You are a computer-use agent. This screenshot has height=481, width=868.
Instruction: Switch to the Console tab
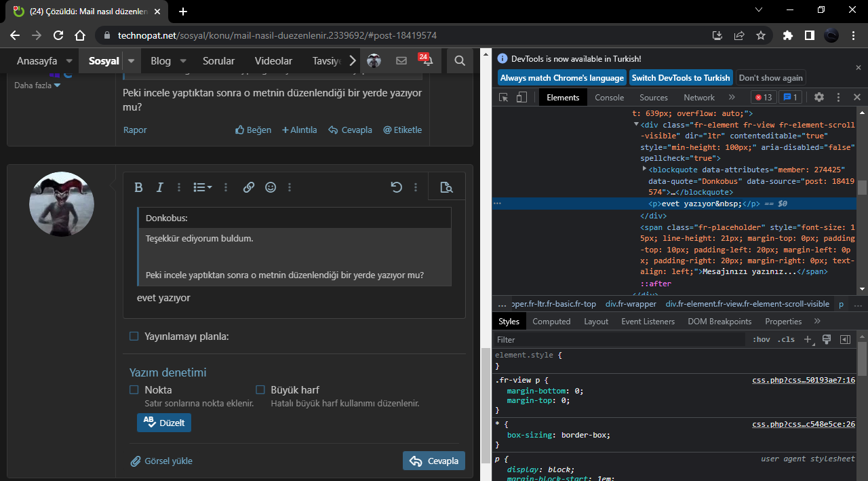[609, 97]
